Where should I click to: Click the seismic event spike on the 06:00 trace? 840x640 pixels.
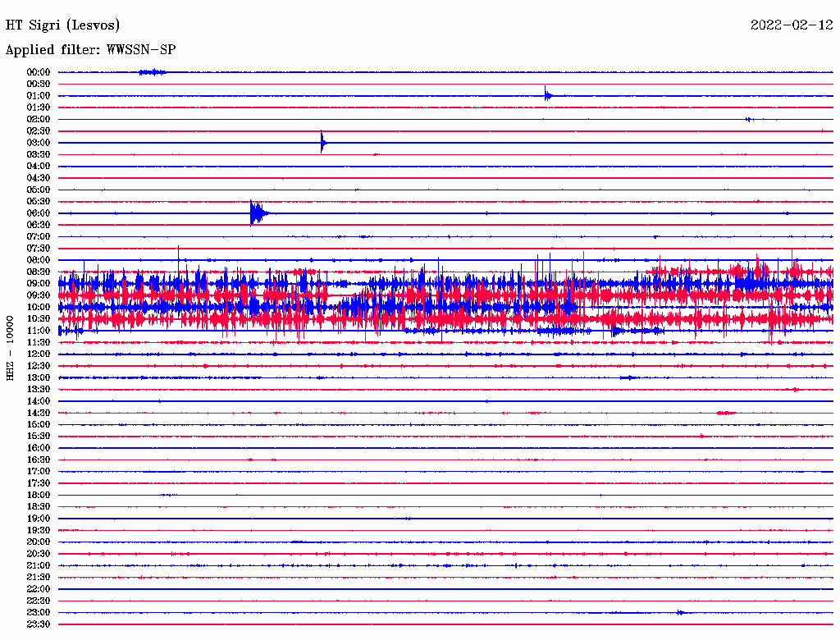click(258, 213)
